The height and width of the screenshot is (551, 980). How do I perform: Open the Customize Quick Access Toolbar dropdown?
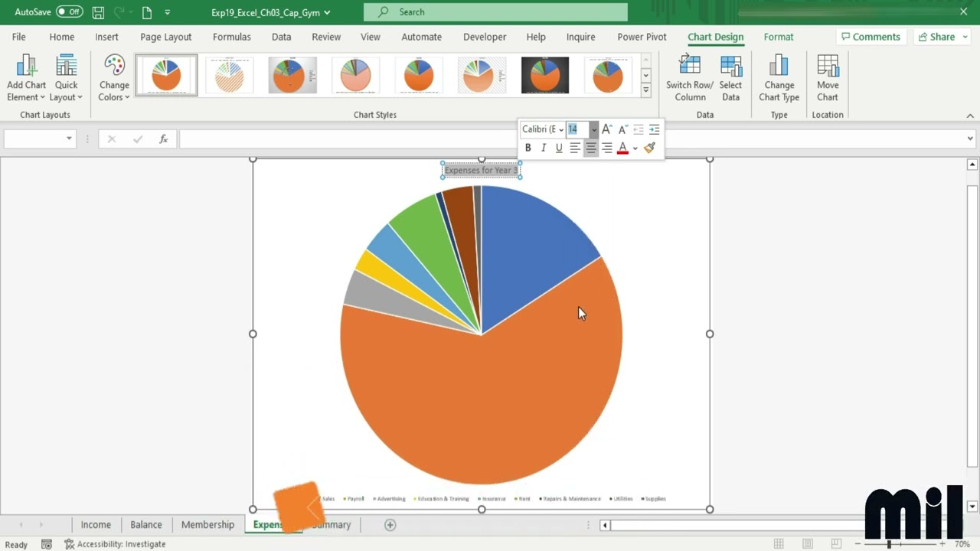pyautogui.click(x=168, y=12)
